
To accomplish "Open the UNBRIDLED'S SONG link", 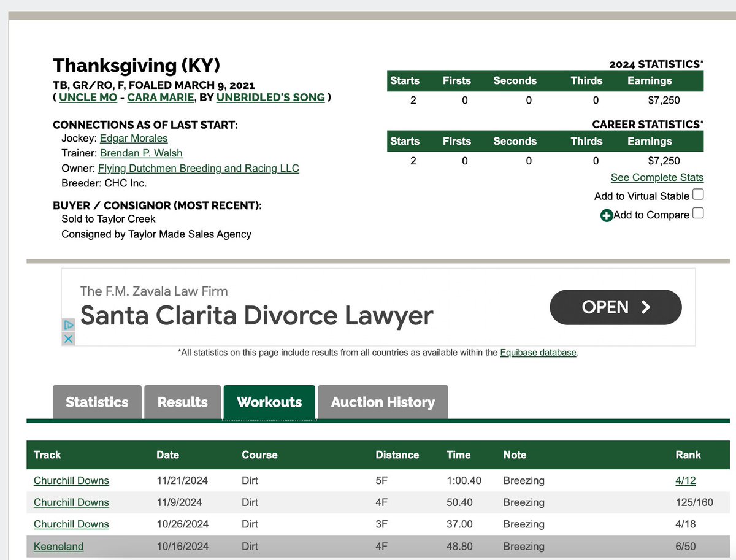I will pyautogui.click(x=270, y=98).
